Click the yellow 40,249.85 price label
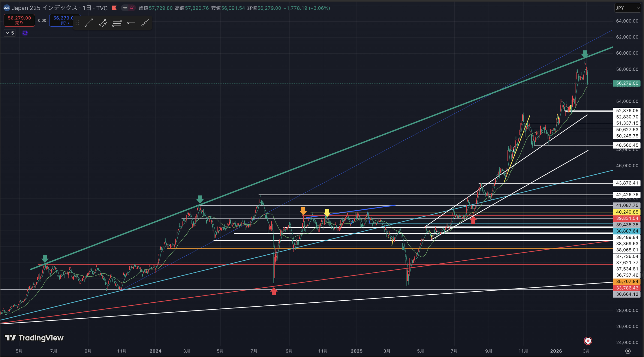This screenshot has height=357, width=644. (627, 212)
